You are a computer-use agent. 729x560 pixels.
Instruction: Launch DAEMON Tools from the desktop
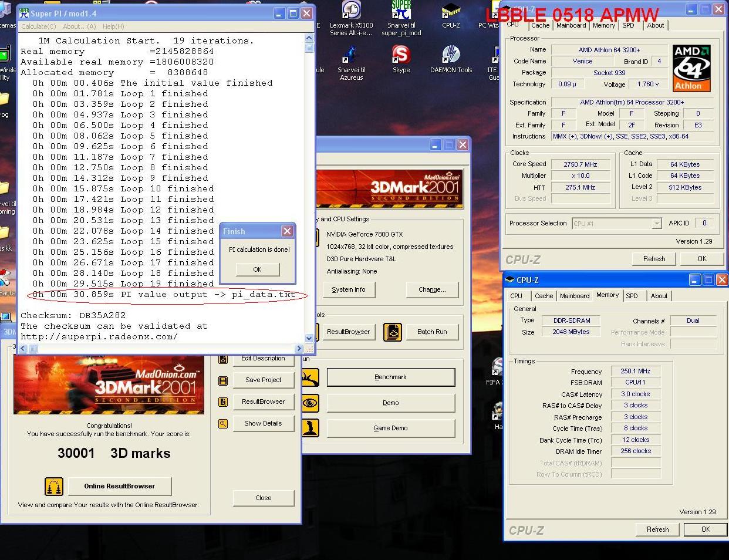coord(451,55)
